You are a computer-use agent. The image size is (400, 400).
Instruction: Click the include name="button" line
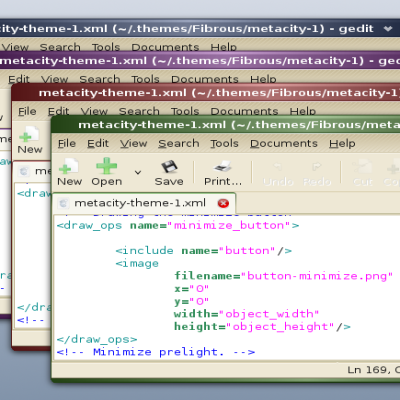point(203,251)
